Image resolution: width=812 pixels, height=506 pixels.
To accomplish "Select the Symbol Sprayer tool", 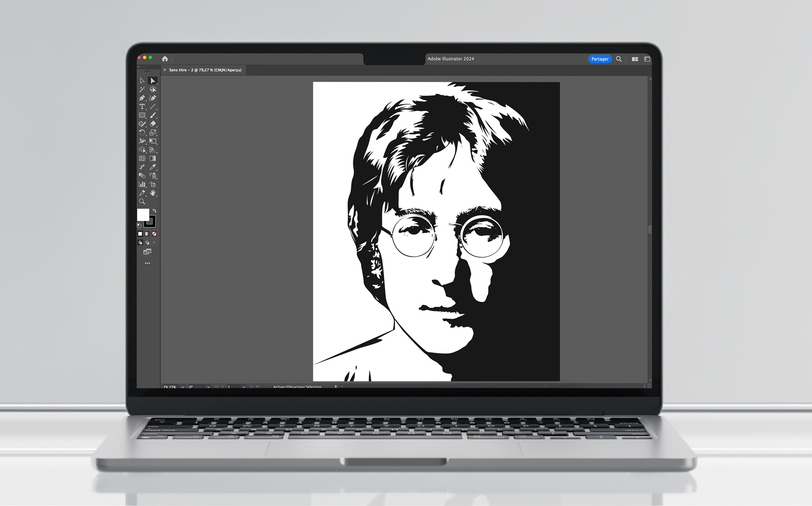I will [x=153, y=176].
